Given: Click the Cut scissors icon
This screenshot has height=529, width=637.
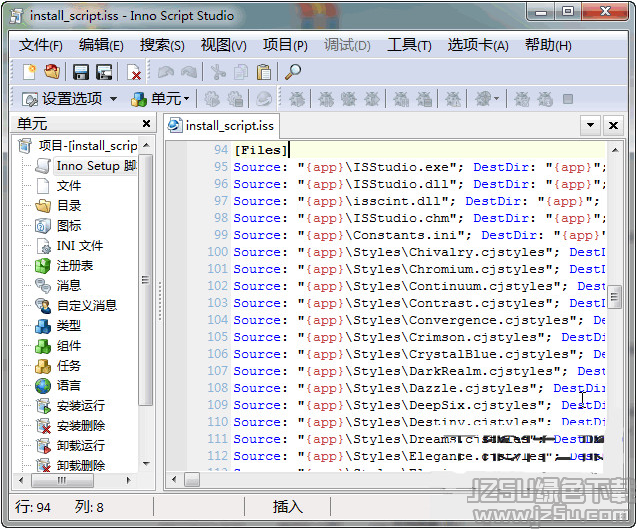Looking at the screenshot, I should 218,72.
